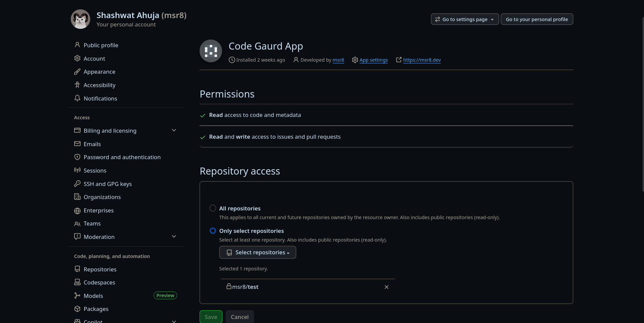Click the Cancel button

pyautogui.click(x=240, y=317)
